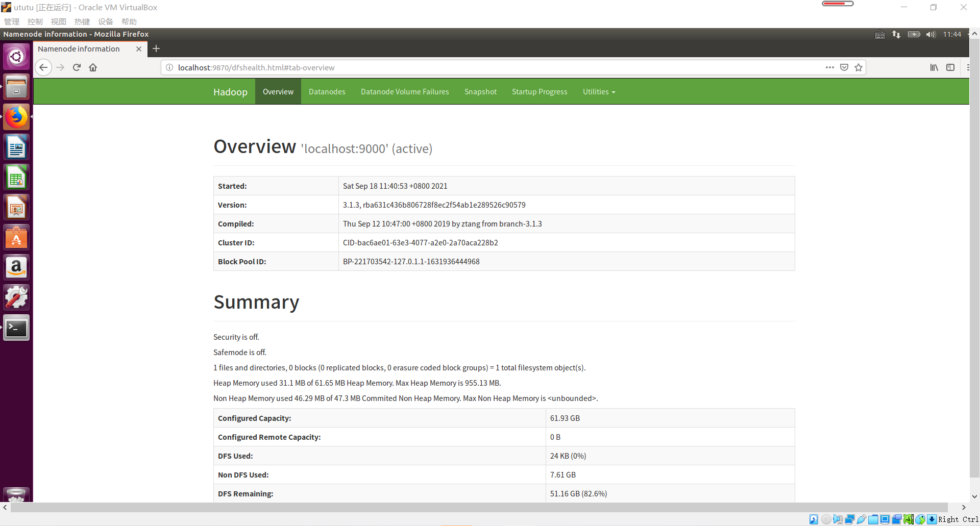This screenshot has height=526, width=980.
Task: Open Startup Progress tab
Action: coord(540,92)
